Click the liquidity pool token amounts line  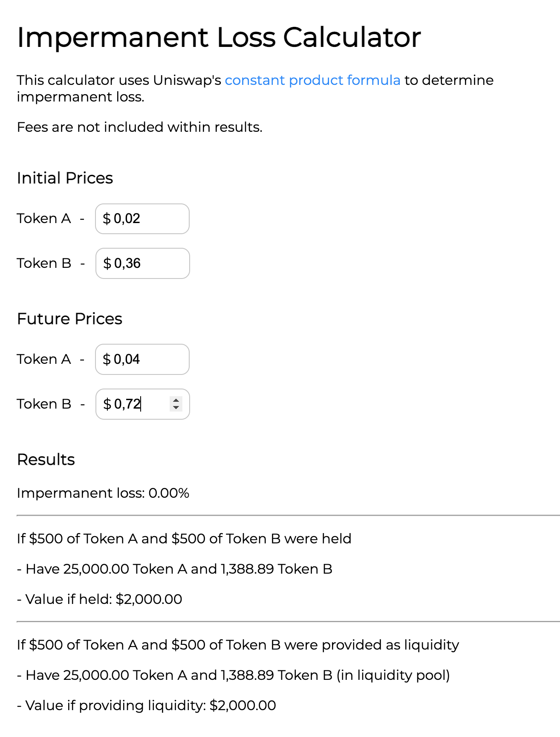234,675
